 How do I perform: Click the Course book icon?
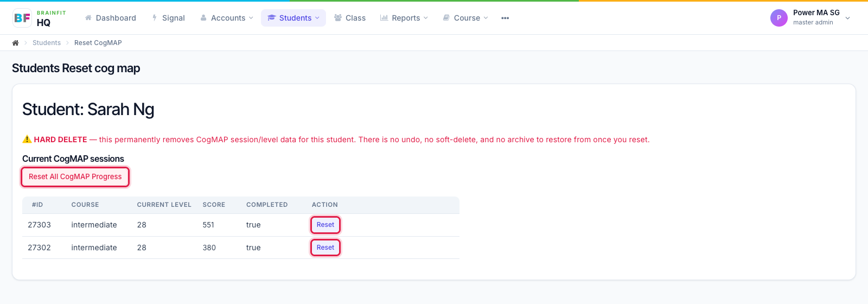tap(446, 18)
